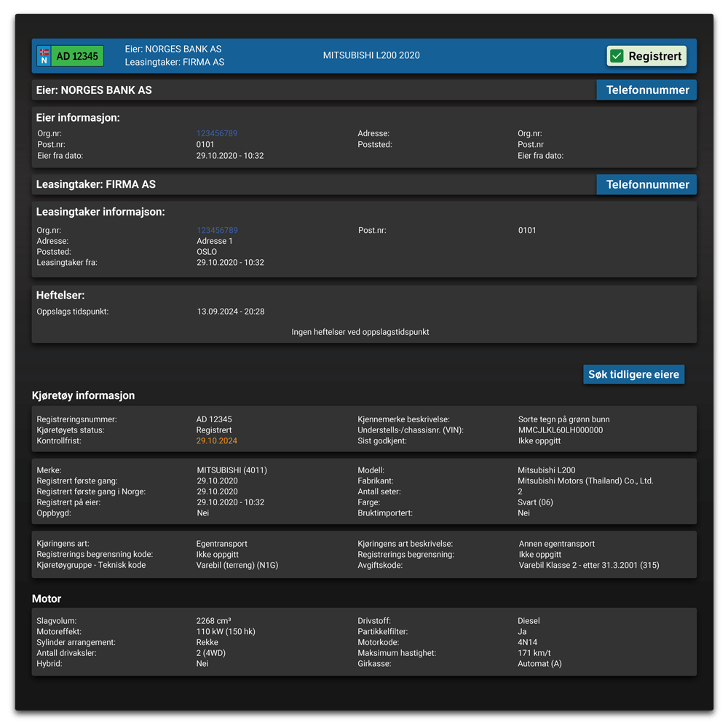
Task: Click the Søk tidligere eiere button
Action: coord(634,375)
